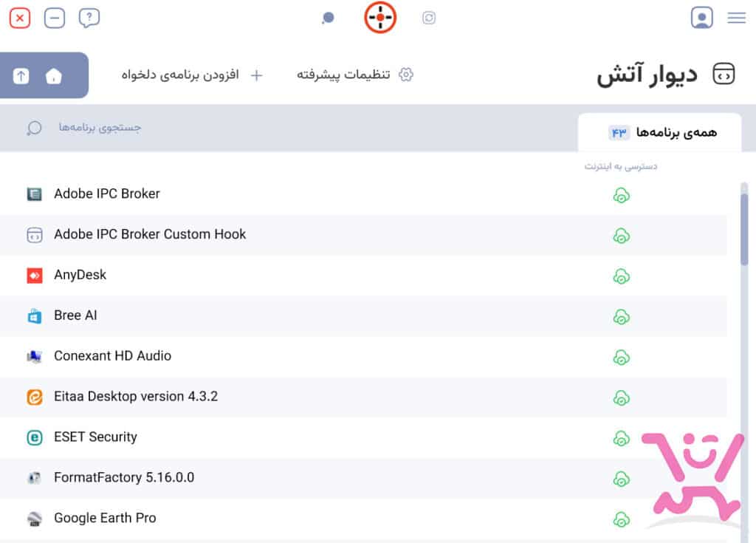Screen dimensions: 756x543
Task: Toggle internet access for Adobe IPC Broker Custom Hook
Action: (621, 236)
